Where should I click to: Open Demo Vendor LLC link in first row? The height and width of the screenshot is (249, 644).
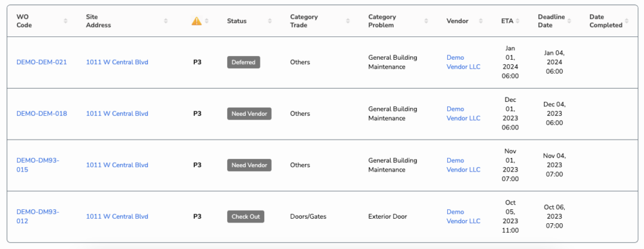pyautogui.click(x=464, y=62)
